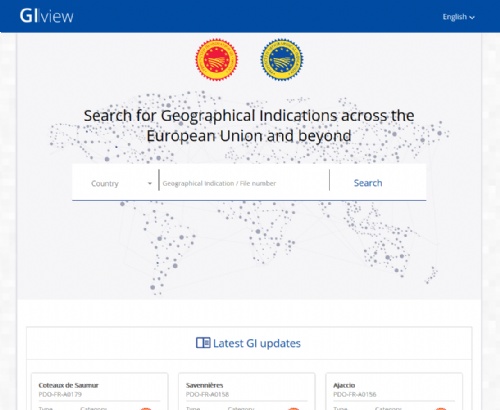Click the Latest GI updates book icon
The height and width of the screenshot is (410, 500).
[203, 343]
